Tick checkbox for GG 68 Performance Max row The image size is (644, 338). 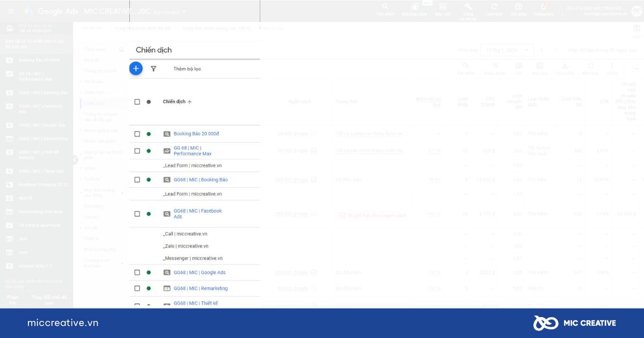(x=137, y=151)
